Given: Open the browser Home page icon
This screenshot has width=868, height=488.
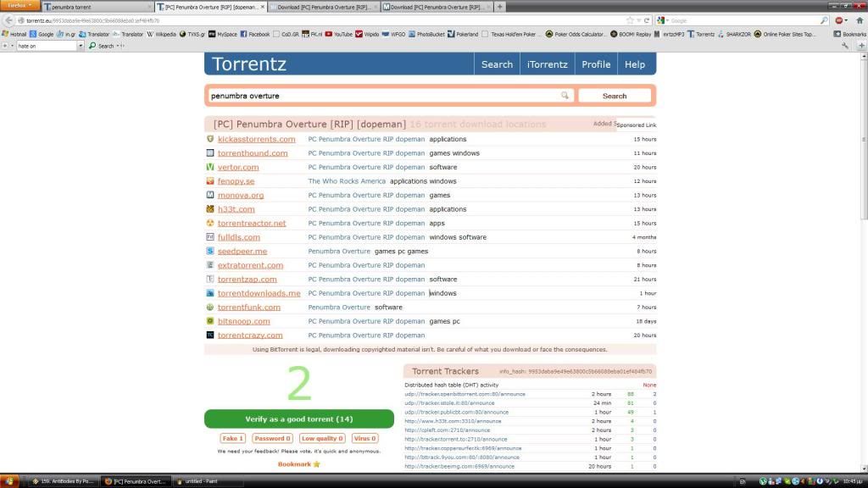Looking at the screenshot, I should pos(860,20).
